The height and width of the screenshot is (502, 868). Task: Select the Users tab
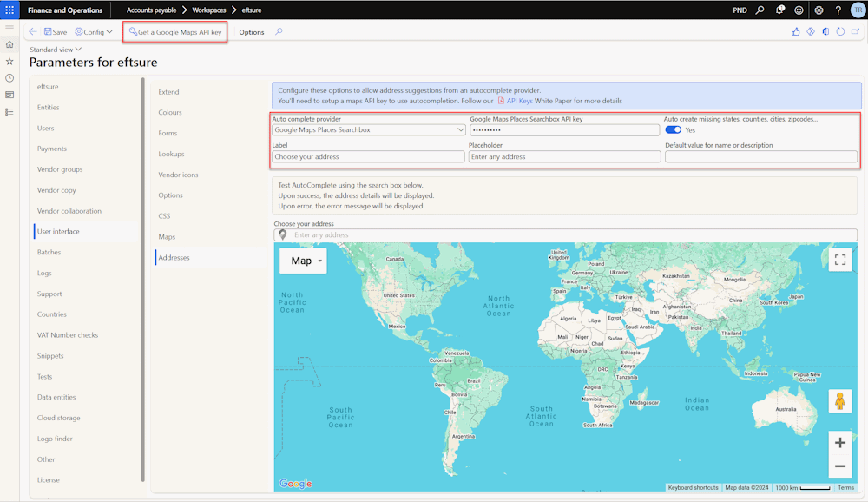45,128
